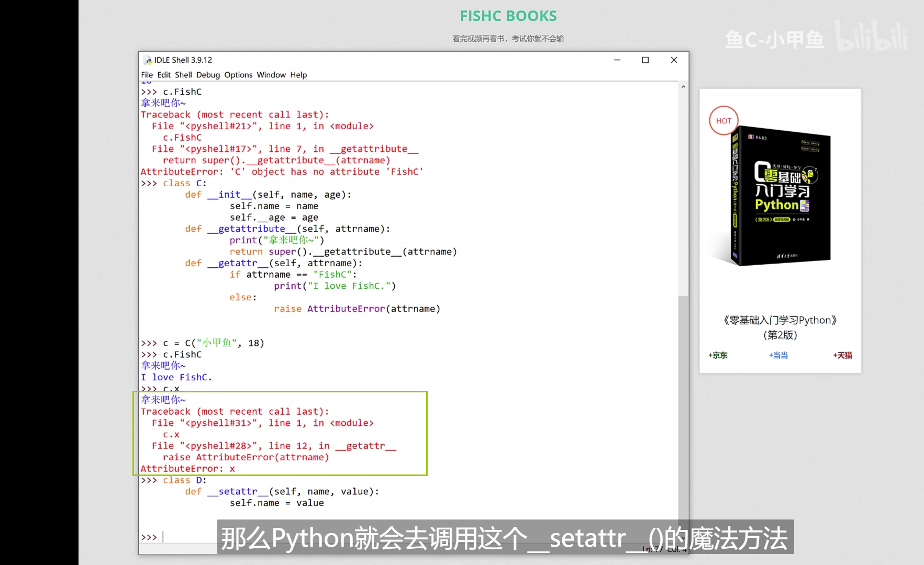Viewport: 924px width, 565px height.
Task: Click the HOT badge on book card
Action: coord(723,121)
